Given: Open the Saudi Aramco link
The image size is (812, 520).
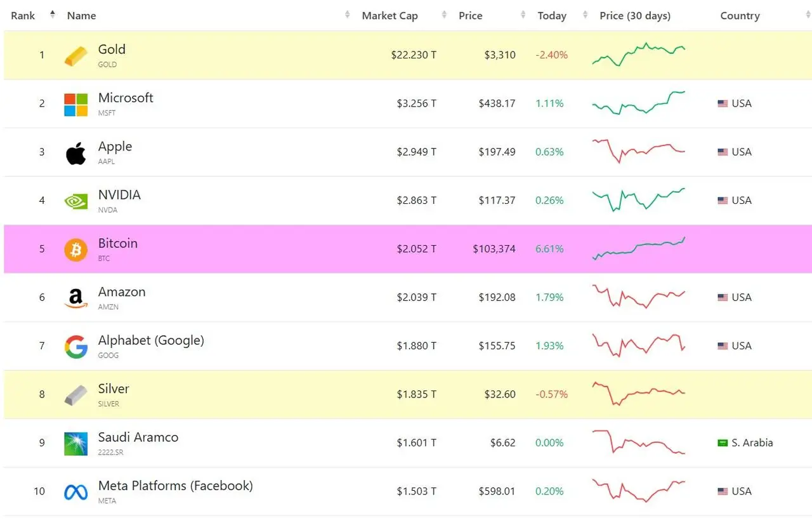Looking at the screenshot, I should pos(138,437).
